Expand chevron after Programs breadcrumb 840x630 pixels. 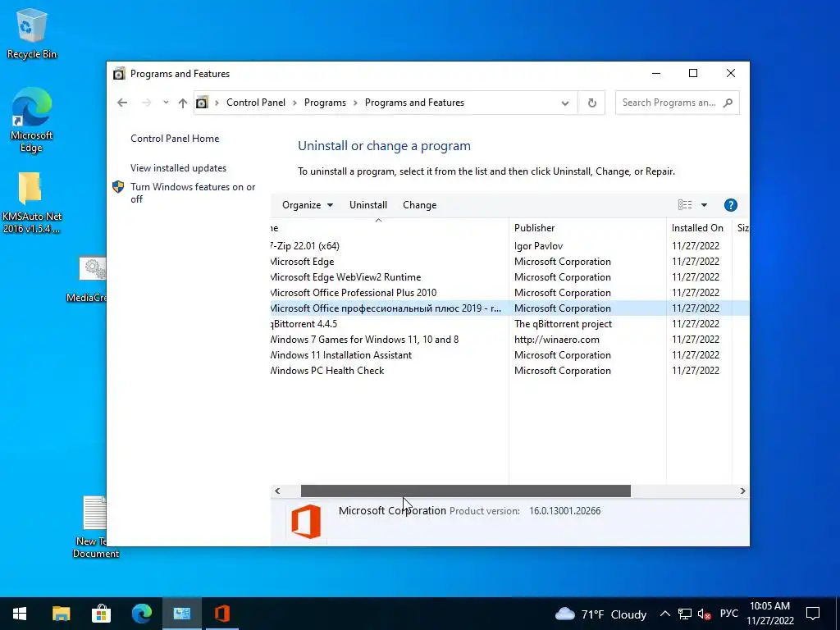(x=355, y=103)
